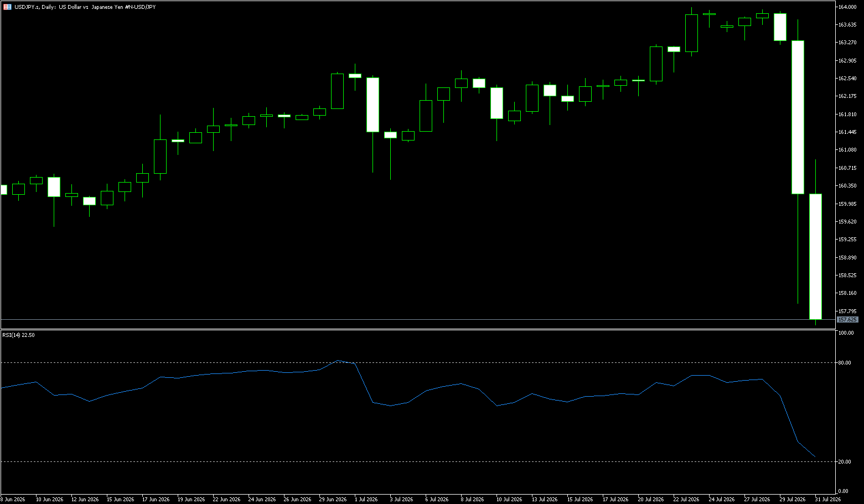Click the 24 Jun 2026 date label
Viewport: 864px width, 504px height.
[262, 499]
